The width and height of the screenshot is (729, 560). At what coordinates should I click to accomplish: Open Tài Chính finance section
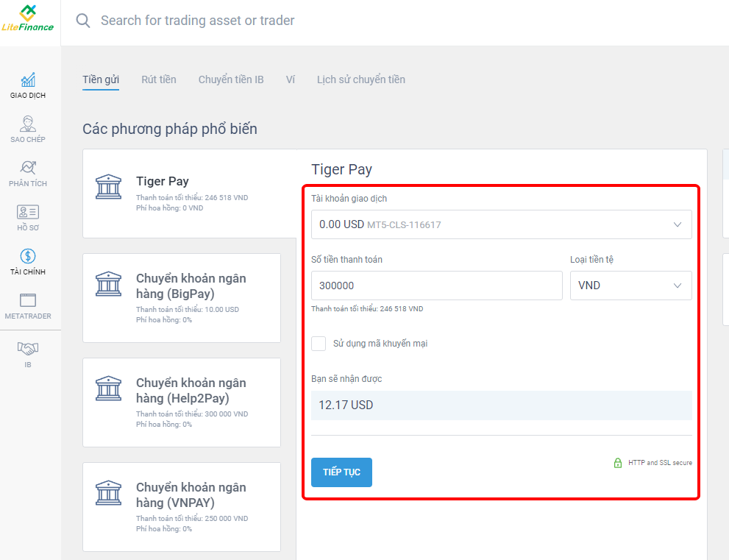tap(28, 262)
